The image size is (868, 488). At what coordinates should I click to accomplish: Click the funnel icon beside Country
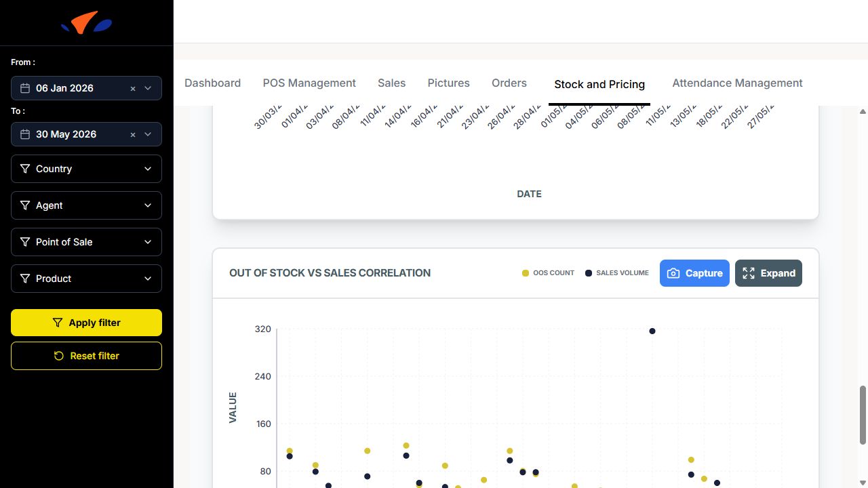[25, 169]
